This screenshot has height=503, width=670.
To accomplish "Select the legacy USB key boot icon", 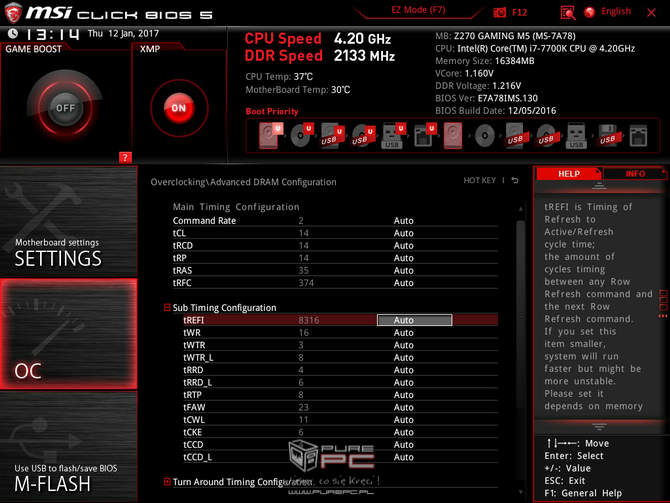I will [576, 136].
